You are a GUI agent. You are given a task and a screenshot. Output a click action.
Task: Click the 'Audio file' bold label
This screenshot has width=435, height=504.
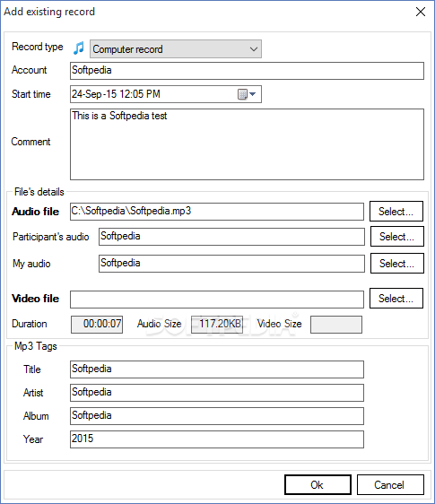35,212
